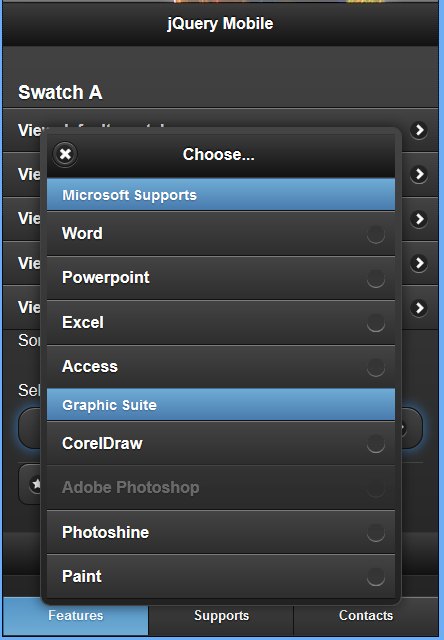Click the Graphic Suite group header

click(x=221, y=405)
